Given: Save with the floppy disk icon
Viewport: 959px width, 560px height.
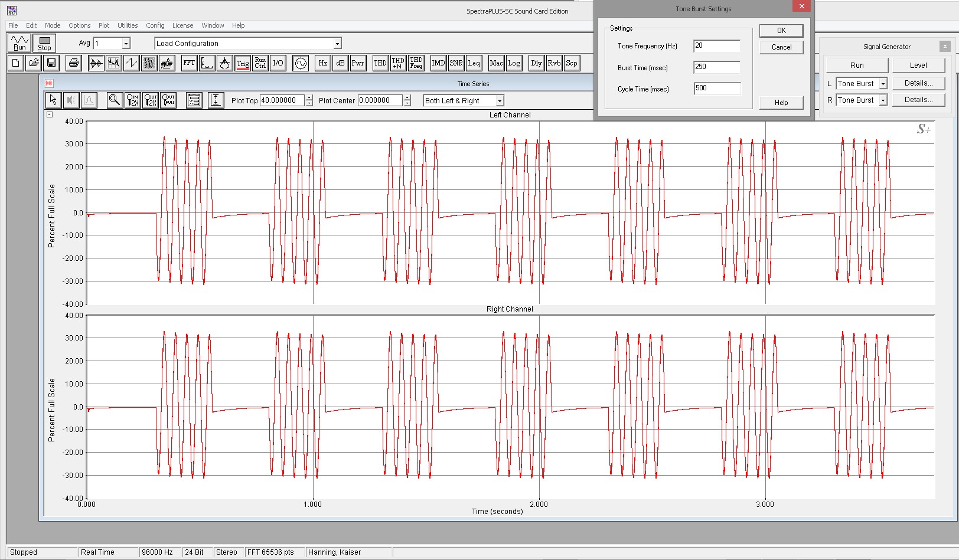Looking at the screenshot, I should click(x=51, y=63).
